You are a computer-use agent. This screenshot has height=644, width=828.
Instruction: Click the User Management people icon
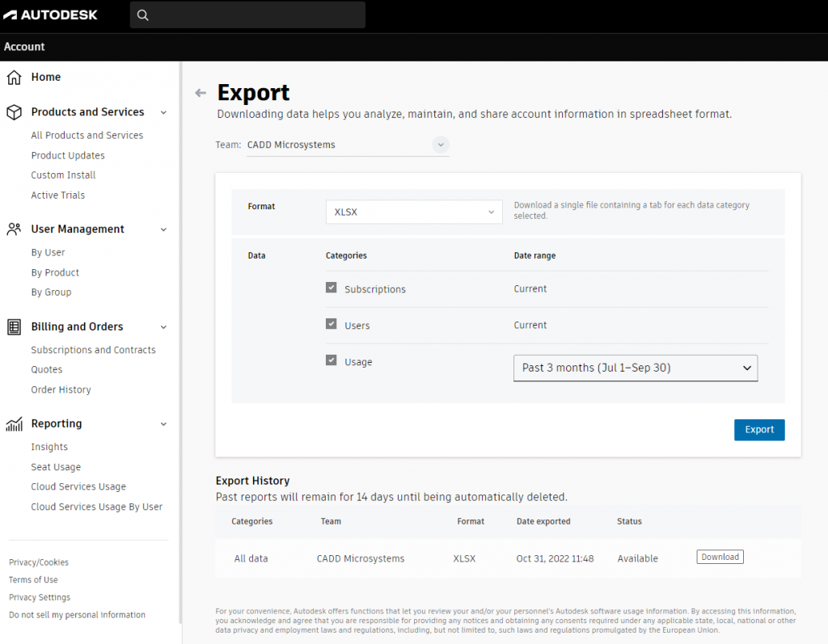[15, 229]
